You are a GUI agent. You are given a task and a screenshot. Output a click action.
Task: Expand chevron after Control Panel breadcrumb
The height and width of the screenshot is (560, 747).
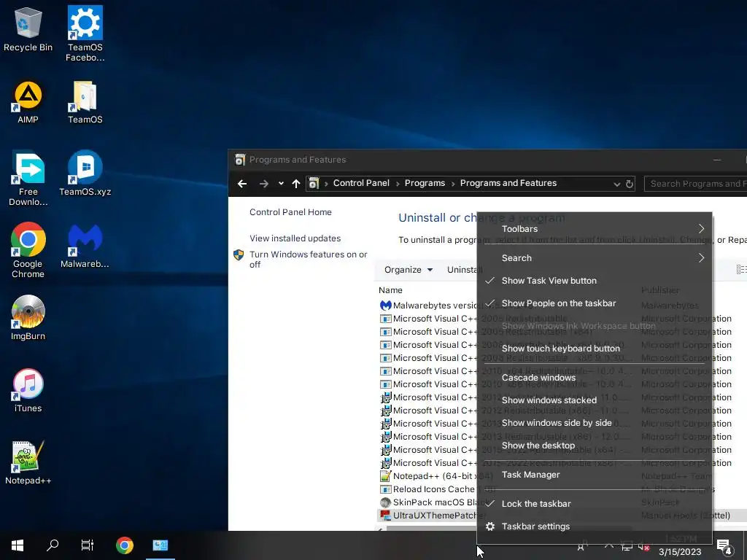pos(397,183)
